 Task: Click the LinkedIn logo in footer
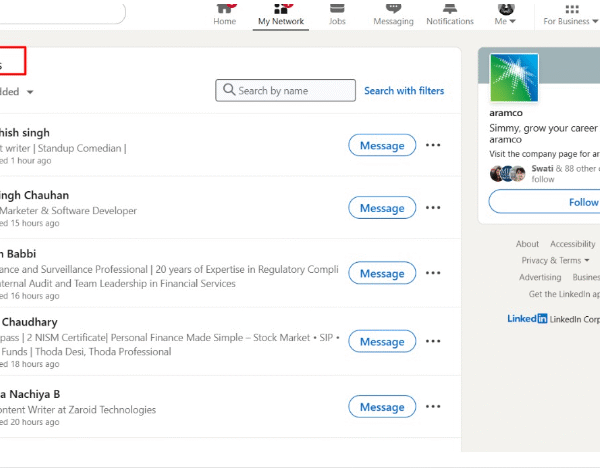coord(527,318)
